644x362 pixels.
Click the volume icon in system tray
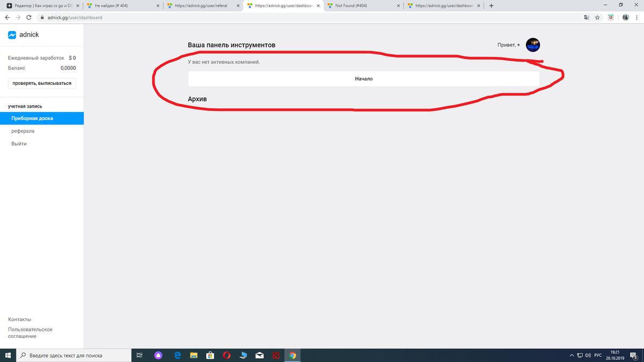(x=588, y=355)
